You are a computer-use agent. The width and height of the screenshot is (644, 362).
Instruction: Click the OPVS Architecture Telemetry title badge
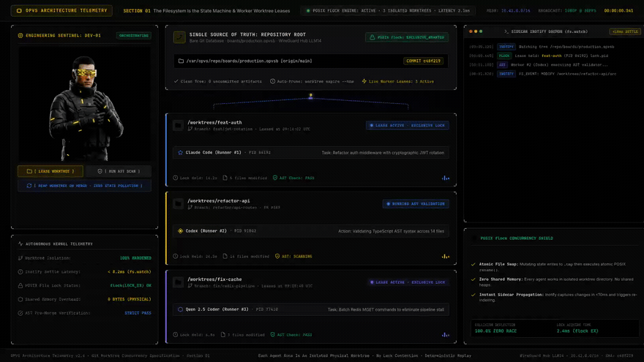[x=61, y=11]
